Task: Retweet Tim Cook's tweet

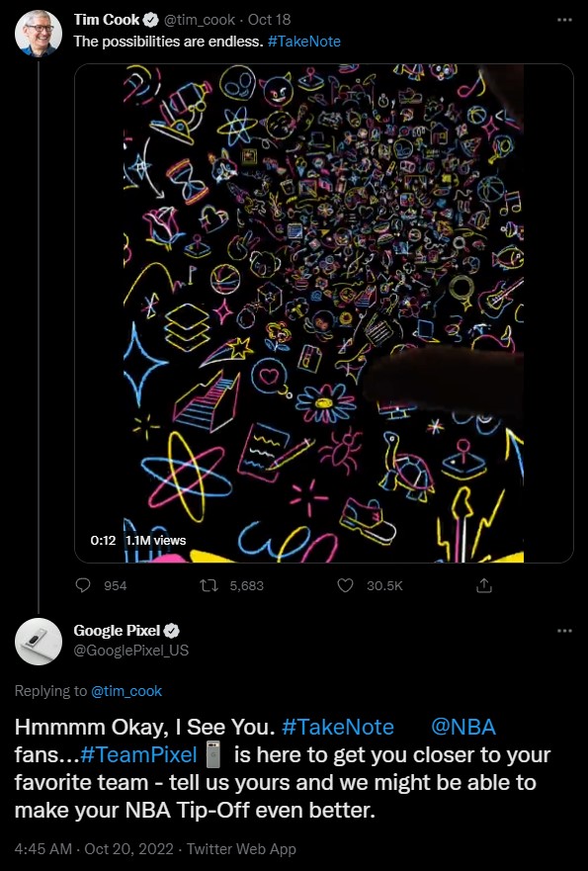Action: tap(209, 585)
